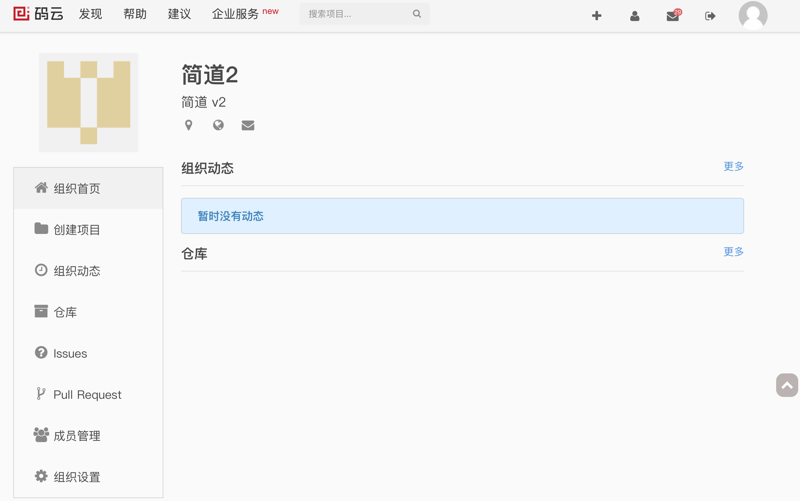Open the 发现 menu

tap(90, 14)
